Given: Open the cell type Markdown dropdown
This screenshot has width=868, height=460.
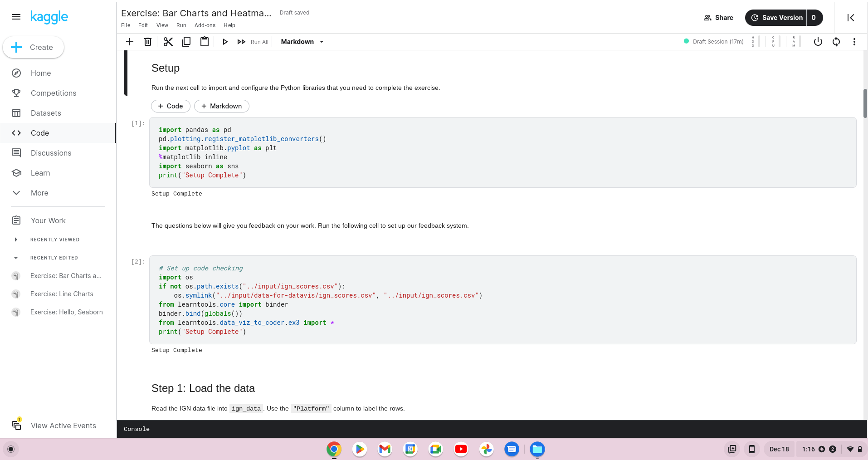Looking at the screenshot, I should tap(302, 42).
